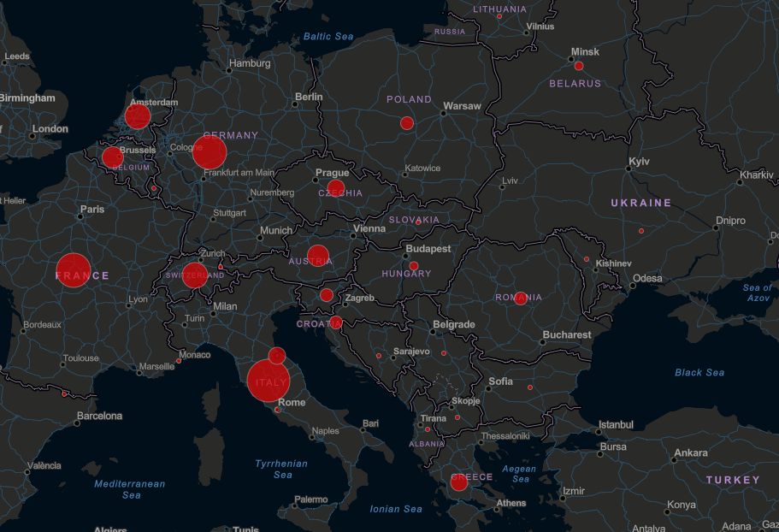Select the red circle on Switzerland

(x=195, y=275)
